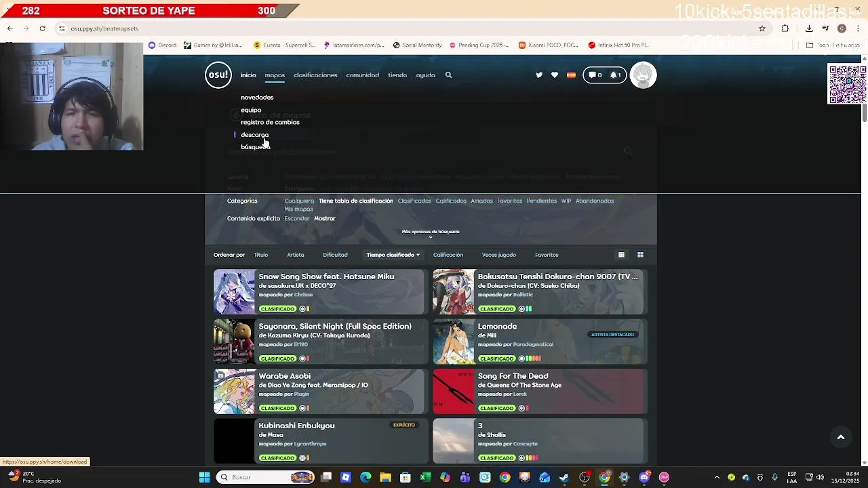The image size is (868, 488).
Task: Open the site search magnifier icon
Action: (x=448, y=75)
